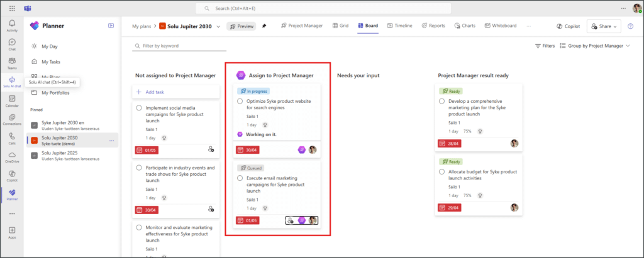This screenshot has height=258, width=644.
Task: Click assignee avatar on Develop marketing plan task
Action: coord(514,143)
